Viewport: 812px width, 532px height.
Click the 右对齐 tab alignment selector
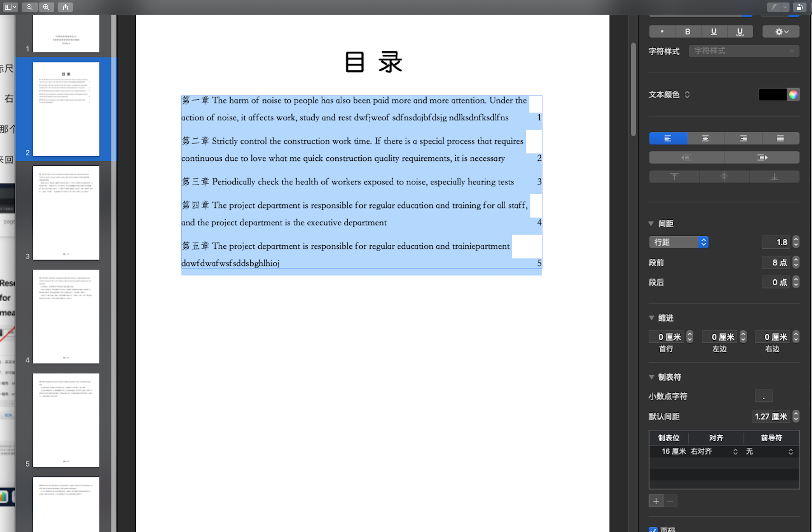(x=714, y=451)
